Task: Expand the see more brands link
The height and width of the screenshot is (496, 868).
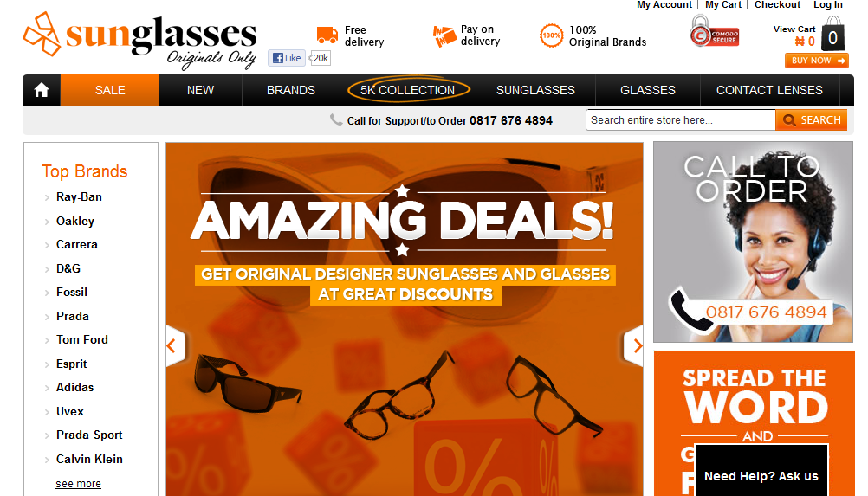Action: click(78, 484)
